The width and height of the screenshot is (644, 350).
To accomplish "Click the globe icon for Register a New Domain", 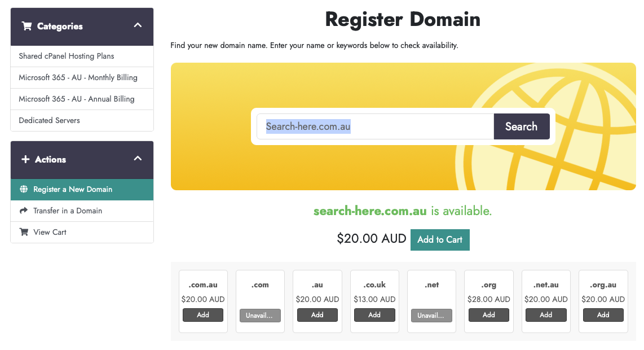I will coord(24,189).
